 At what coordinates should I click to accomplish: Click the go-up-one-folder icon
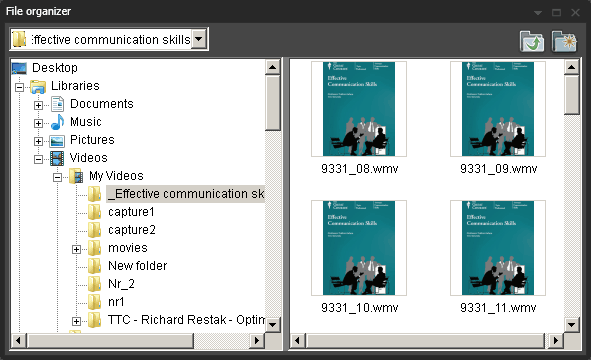click(x=532, y=41)
